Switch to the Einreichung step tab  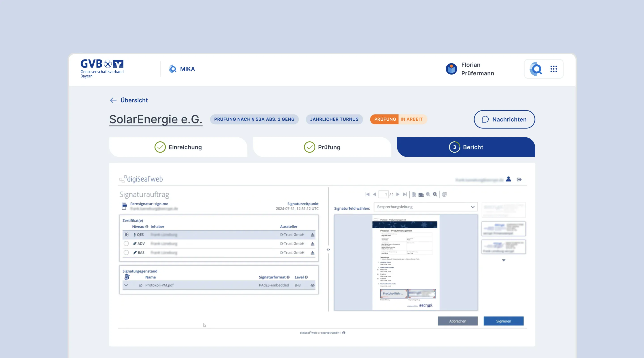point(178,147)
